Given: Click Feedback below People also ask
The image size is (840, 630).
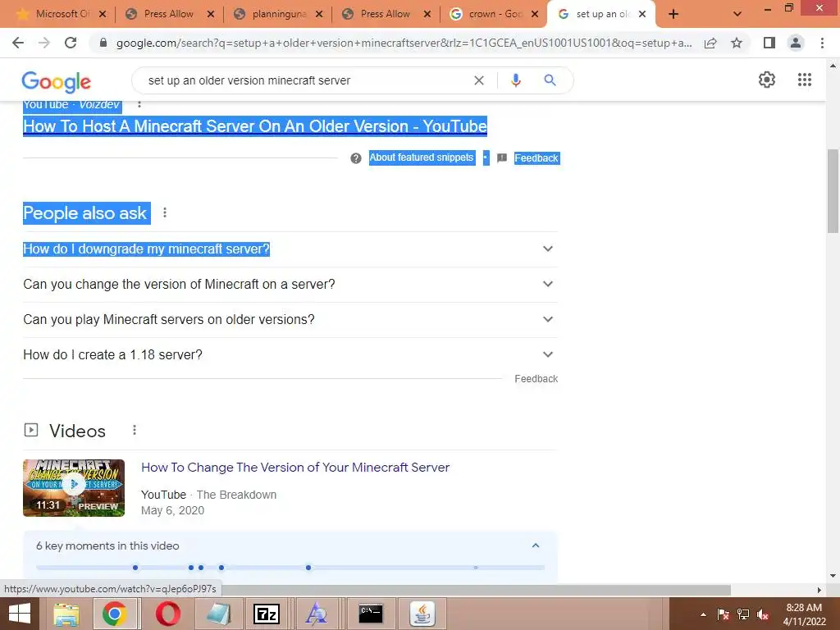Looking at the screenshot, I should (x=536, y=379).
